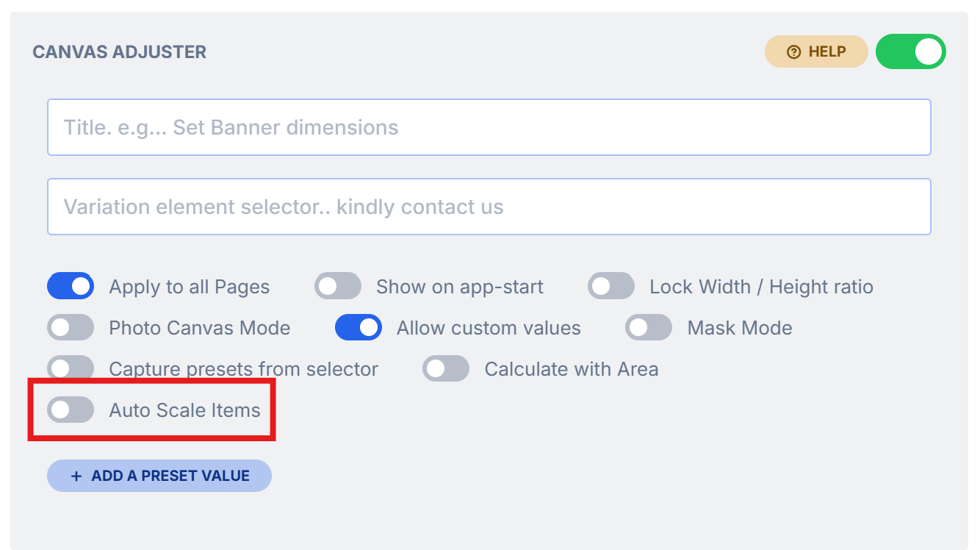Toggle the Calculate with Area switch
The height and width of the screenshot is (550, 980).
[x=446, y=368]
